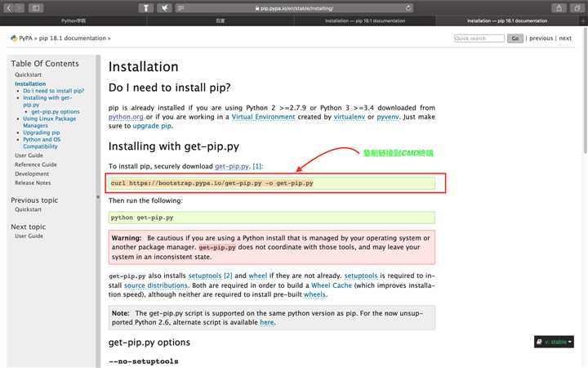The width and height of the screenshot is (588, 368).
Task: Jump to Using Linux Package Managers
Action: (x=50, y=122)
